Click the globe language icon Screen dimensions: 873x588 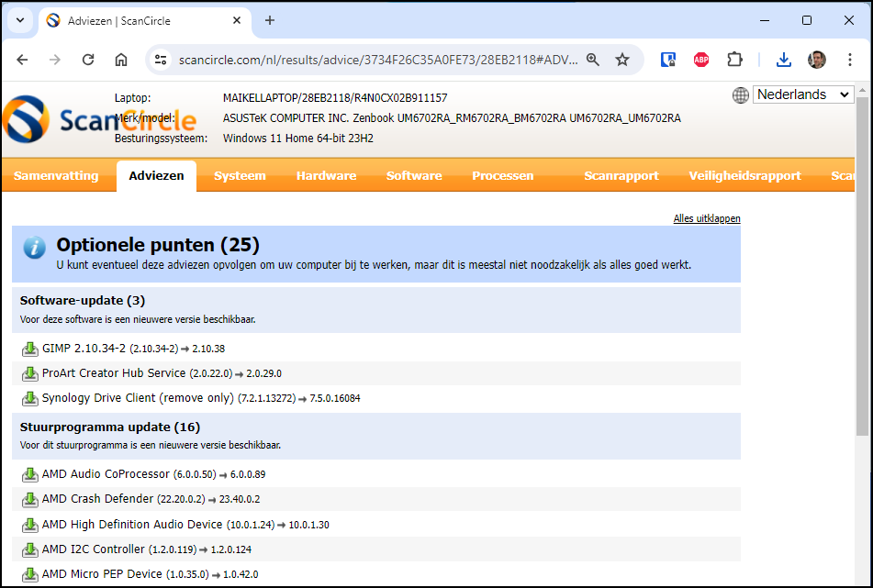pos(740,95)
